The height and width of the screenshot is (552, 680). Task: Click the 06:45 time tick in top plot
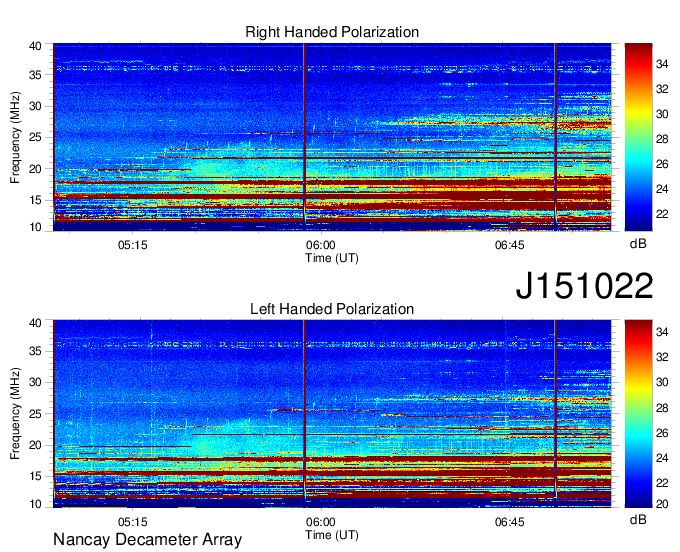(510, 245)
